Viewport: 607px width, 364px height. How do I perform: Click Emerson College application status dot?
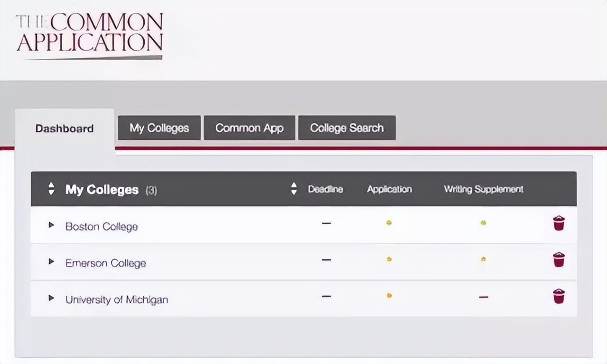[389, 259]
